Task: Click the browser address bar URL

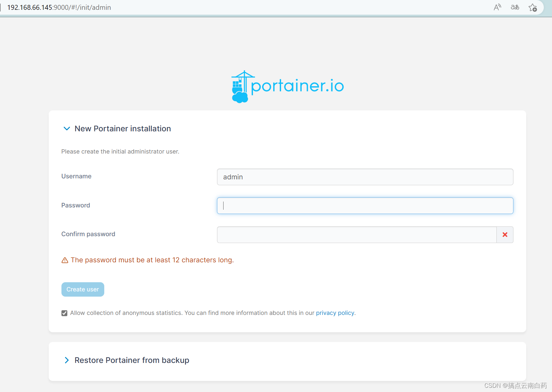Action: click(59, 8)
